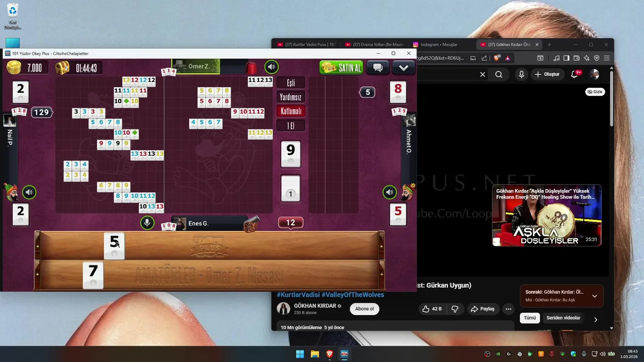Select the Tümü filter chip
644x362 pixels.
[x=530, y=318]
